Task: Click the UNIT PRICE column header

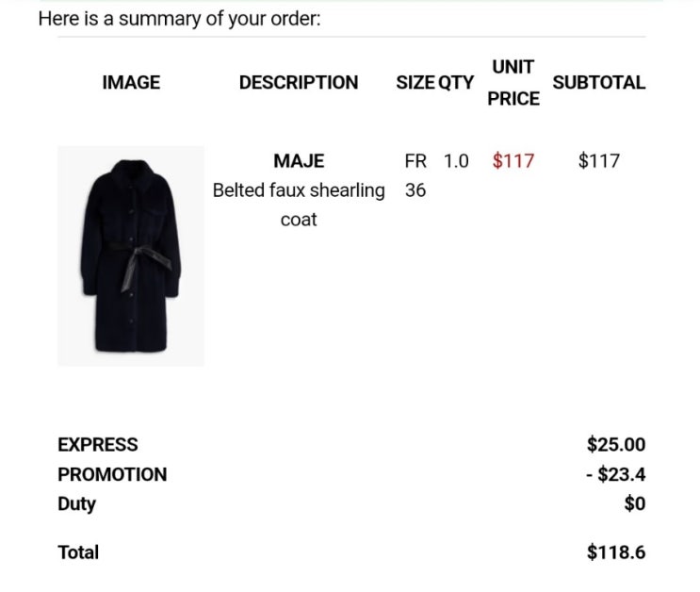Action: pyautogui.click(x=513, y=83)
